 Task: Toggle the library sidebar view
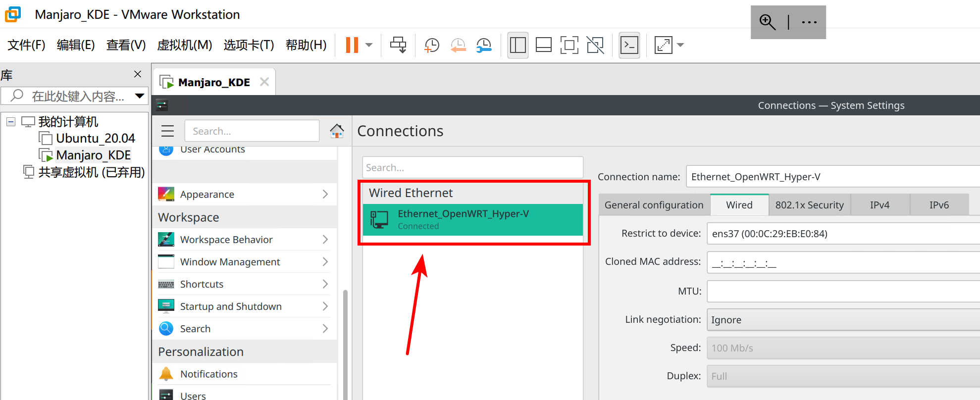518,45
